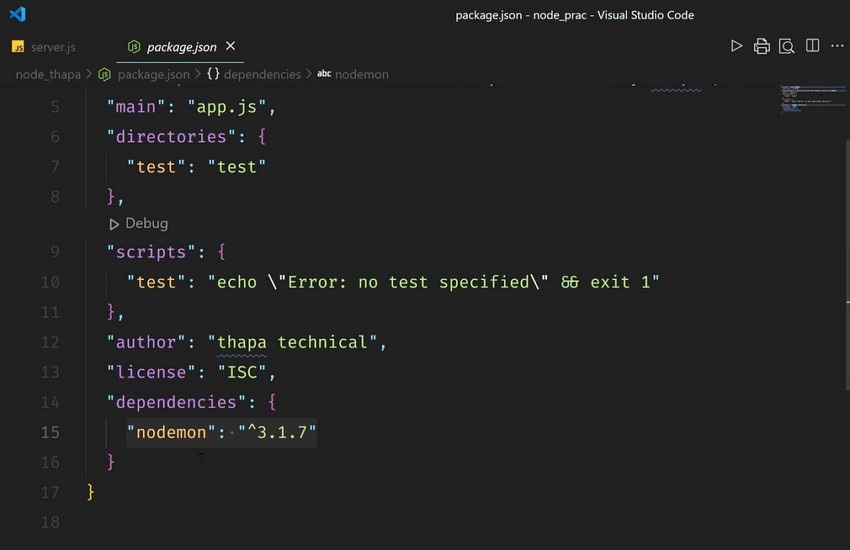
Task: Click the Visual Studio Code logo icon
Action: [17, 14]
